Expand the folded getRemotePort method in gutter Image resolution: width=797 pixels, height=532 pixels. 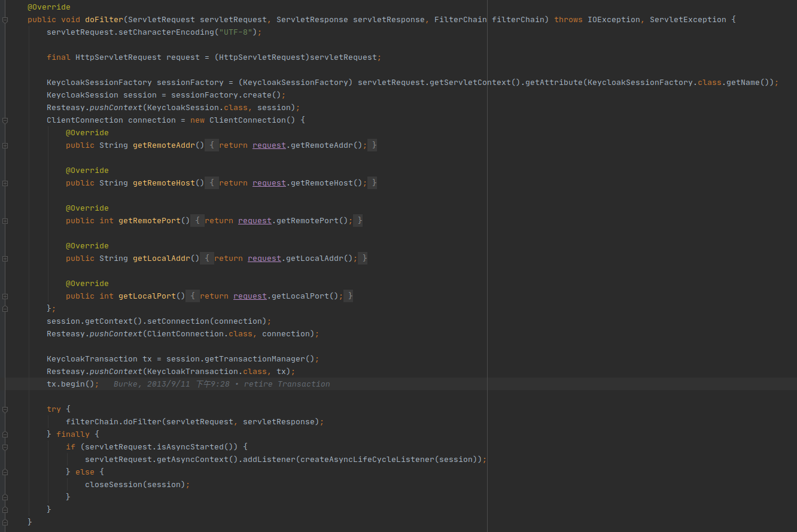point(5,221)
